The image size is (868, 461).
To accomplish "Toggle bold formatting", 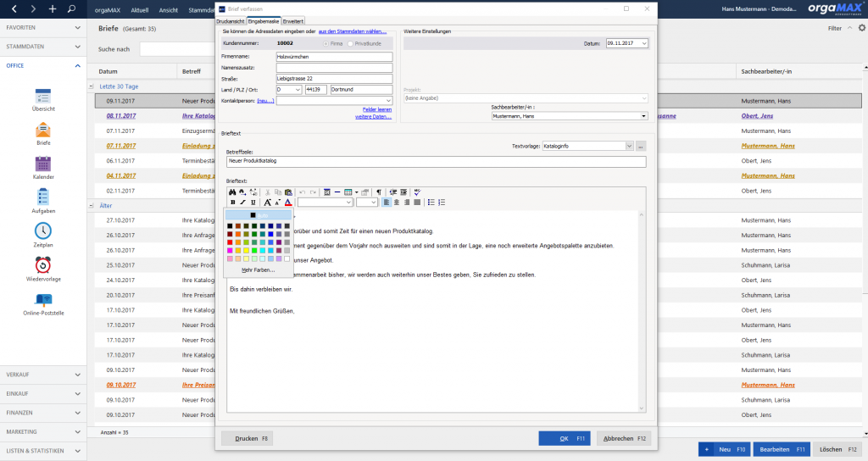I will pos(232,202).
